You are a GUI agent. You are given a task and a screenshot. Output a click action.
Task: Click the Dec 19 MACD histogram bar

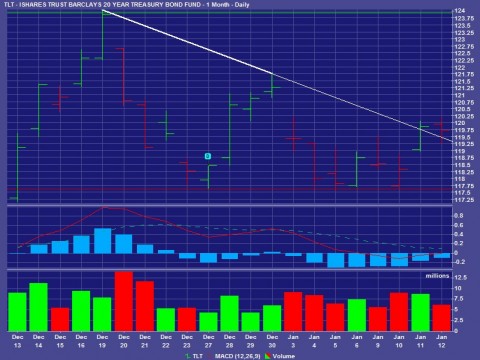point(103,241)
